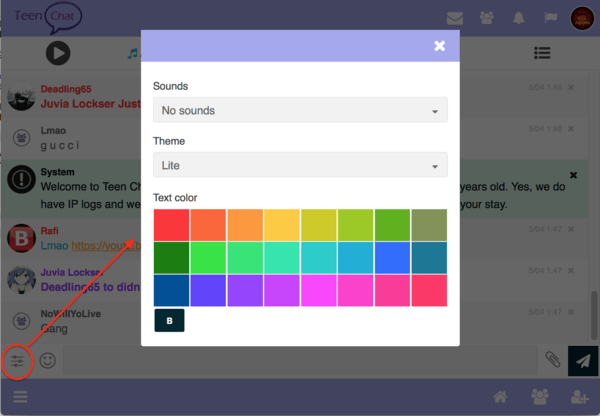Pick the dark forest green color swatch
This screenshot has width=600, height=416.
[171, 258]
